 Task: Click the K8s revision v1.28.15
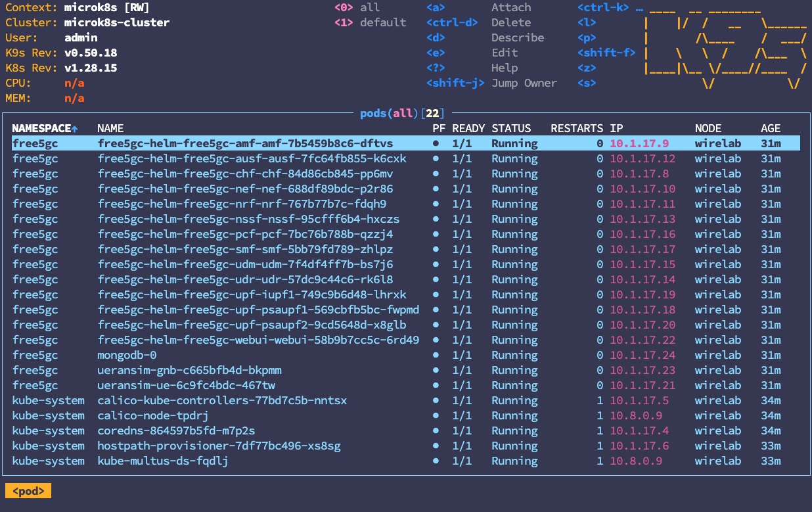click(x=91, y=68)
